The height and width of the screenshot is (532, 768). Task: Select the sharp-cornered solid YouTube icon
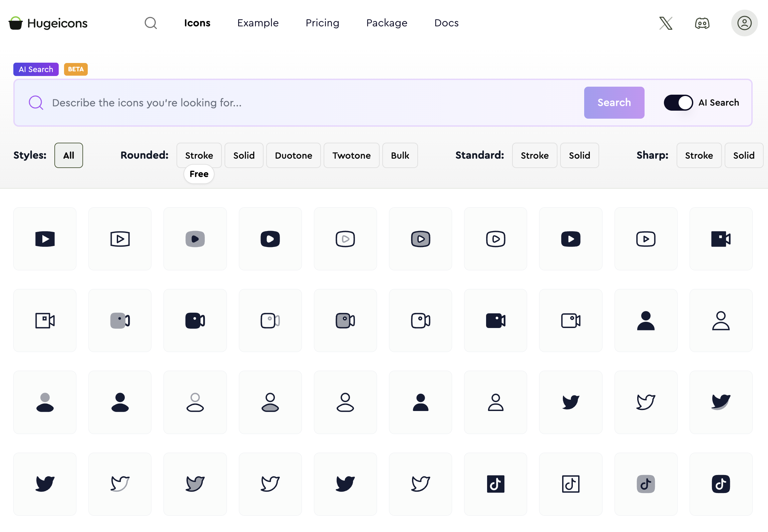[45, 239]
